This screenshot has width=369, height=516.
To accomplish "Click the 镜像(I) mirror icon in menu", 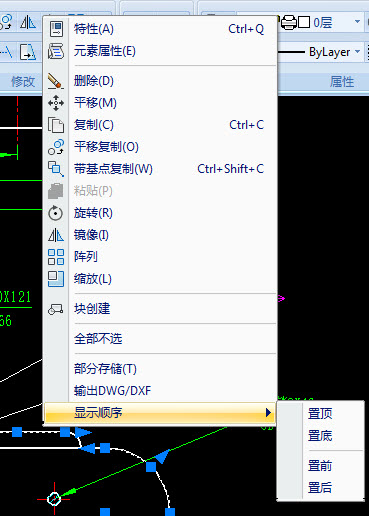I will (x=56, y=235).
